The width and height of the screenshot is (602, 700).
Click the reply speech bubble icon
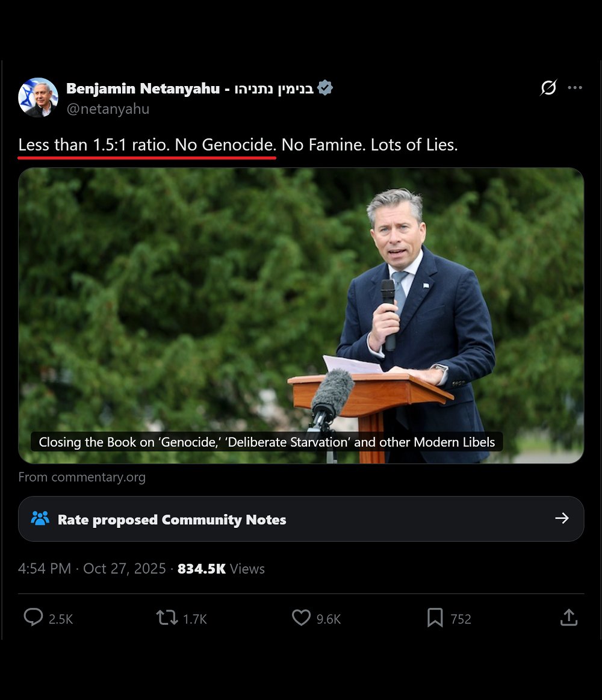(33, 618)
